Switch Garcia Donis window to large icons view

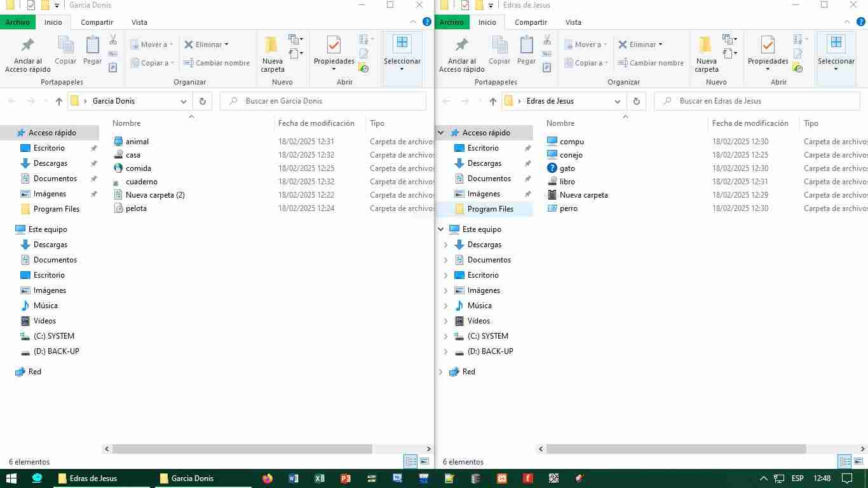tap(424, 462)
